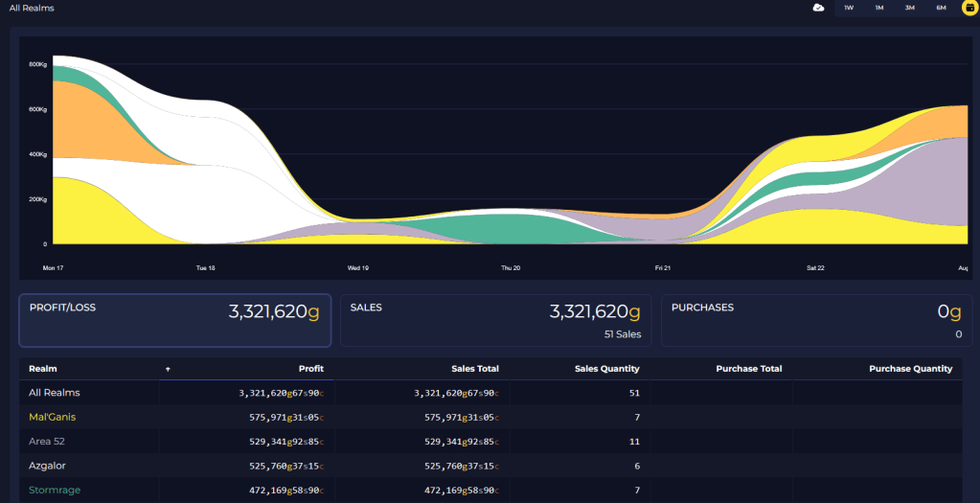Select the 6M time range
This screenshot has height=503, width=980.
tap(942, 8)
